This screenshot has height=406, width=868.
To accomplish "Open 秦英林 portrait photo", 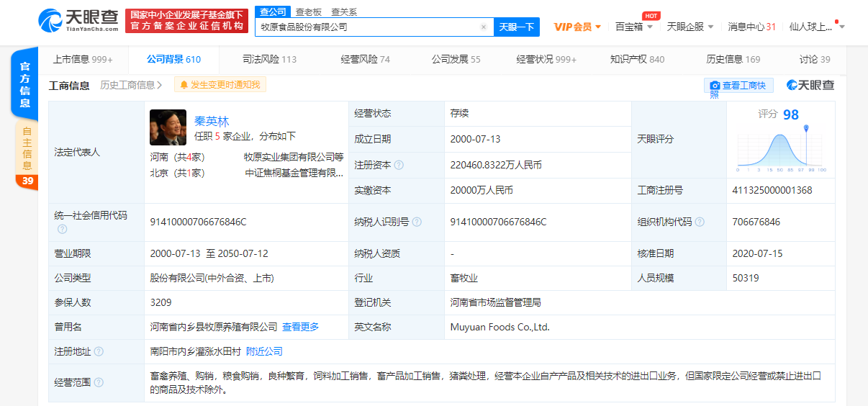I will 168,127.
